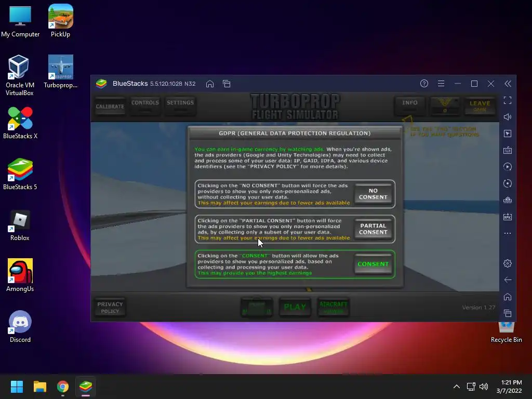Open the AIRCRAFT viewer button

tap(333, 307)
